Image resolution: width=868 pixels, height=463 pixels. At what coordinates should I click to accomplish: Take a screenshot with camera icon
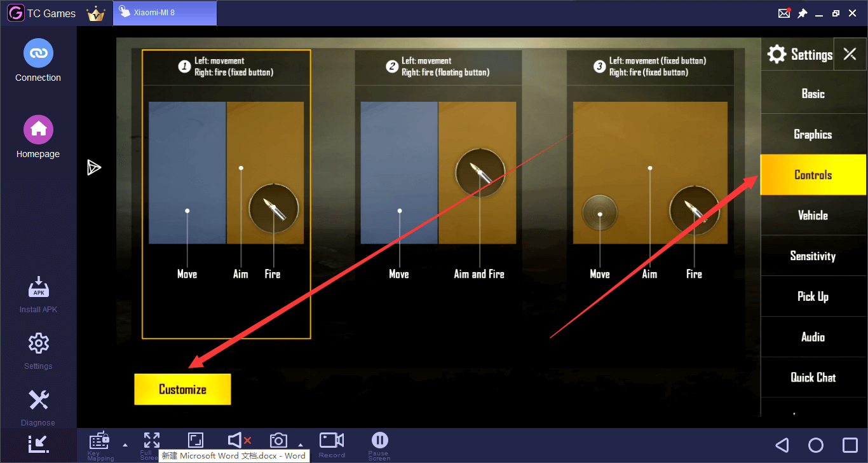278,440
